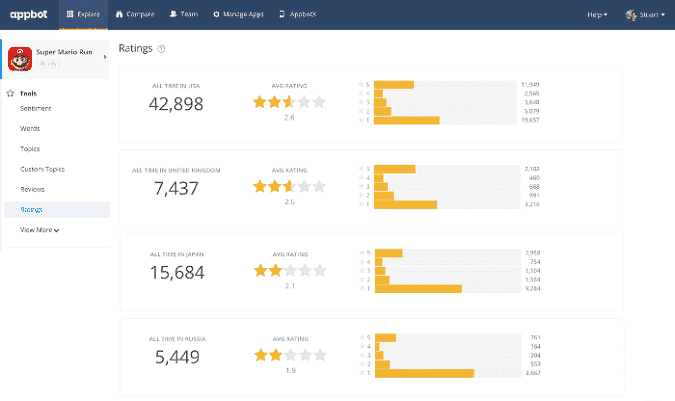The image size is (675, 401).
Task: Expand app selector chevron beside Super Mario Run
Action: (105, 58)
